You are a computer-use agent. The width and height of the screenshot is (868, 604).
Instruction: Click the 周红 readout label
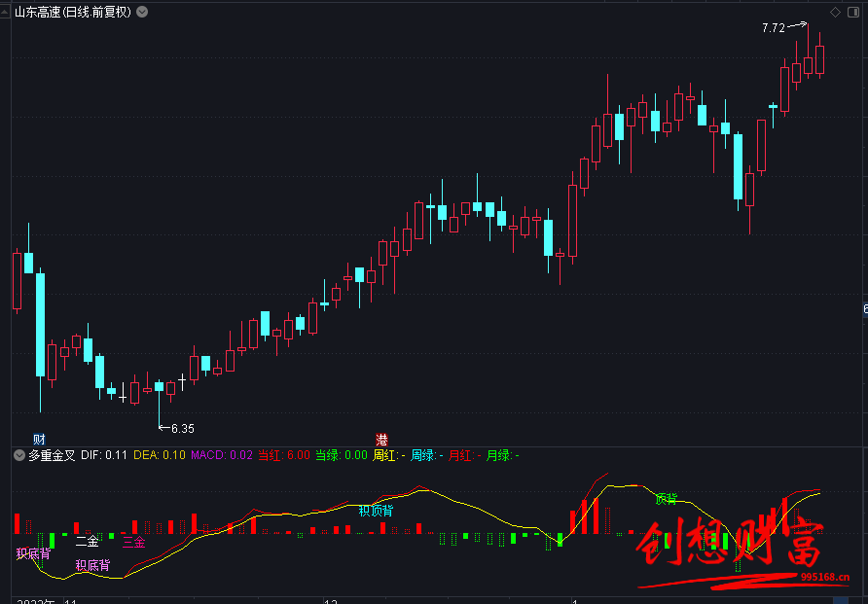tap(389, 456)
